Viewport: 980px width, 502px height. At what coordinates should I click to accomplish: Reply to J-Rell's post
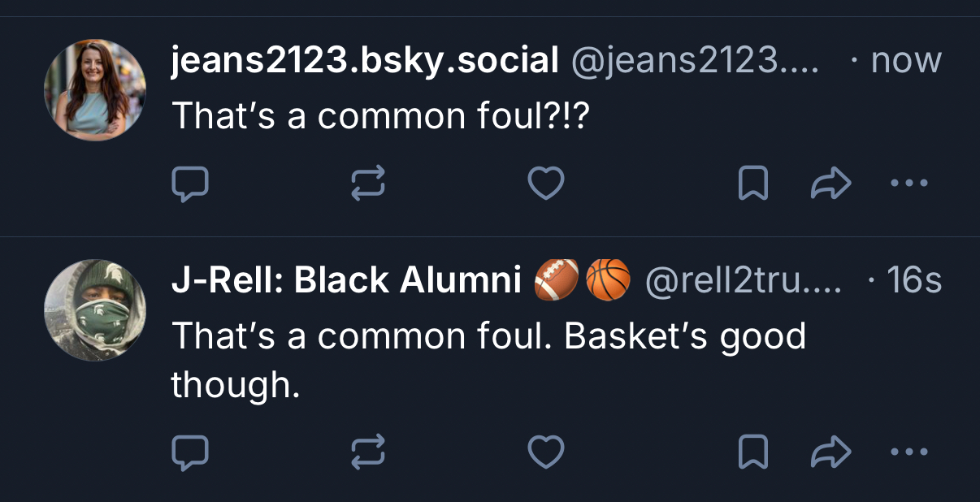coord(190,452)
